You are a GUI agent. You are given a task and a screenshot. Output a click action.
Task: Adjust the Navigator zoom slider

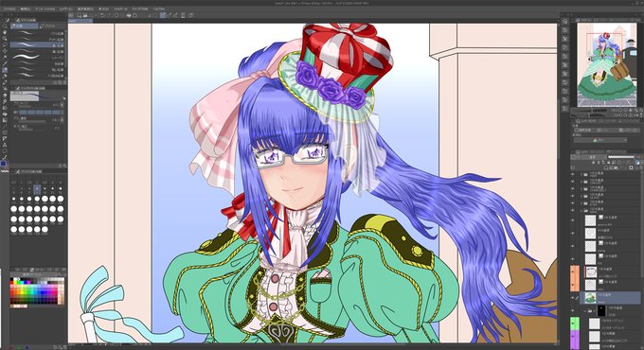[x=589, y=111]
